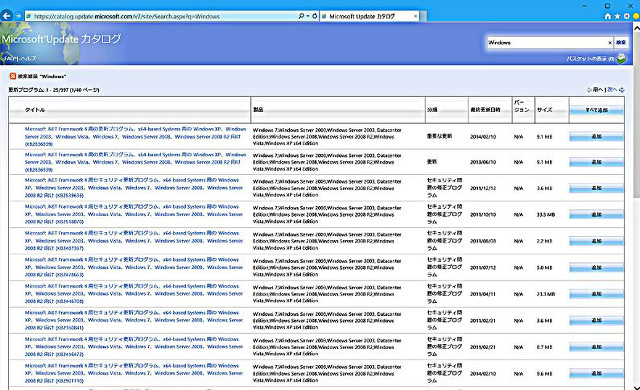This screenshot has height=390, width=640.
Task: Click the scrollbar up arrow
Action: tap(636, 28)
